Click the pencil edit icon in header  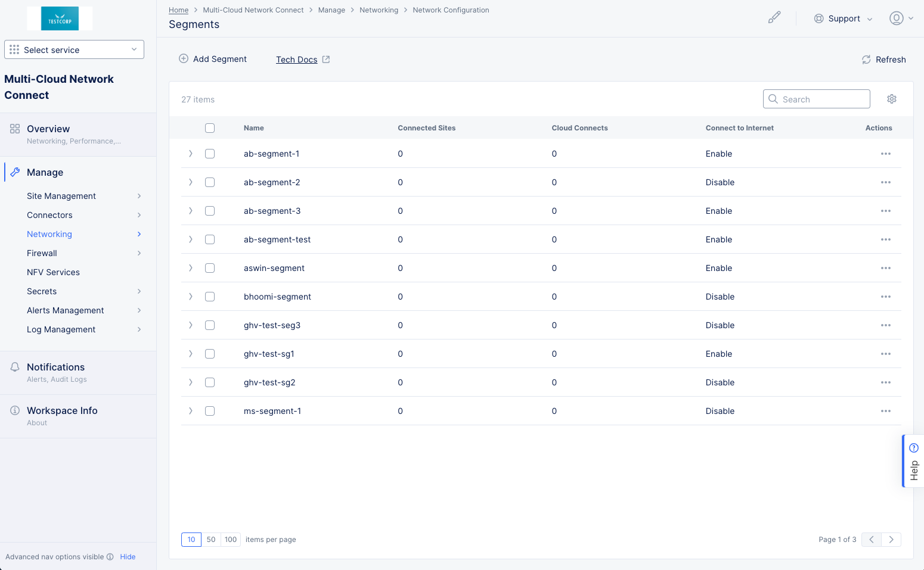tap(774, 18)
